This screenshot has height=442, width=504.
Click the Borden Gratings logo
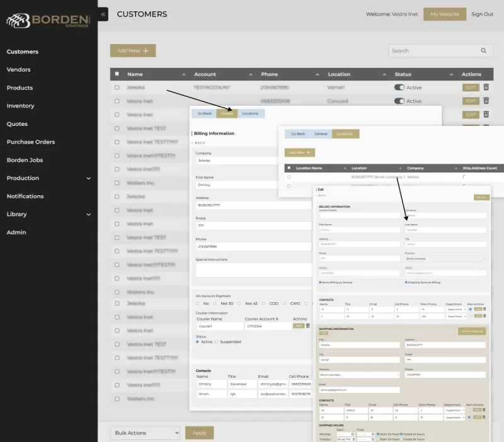click(49, 20)
